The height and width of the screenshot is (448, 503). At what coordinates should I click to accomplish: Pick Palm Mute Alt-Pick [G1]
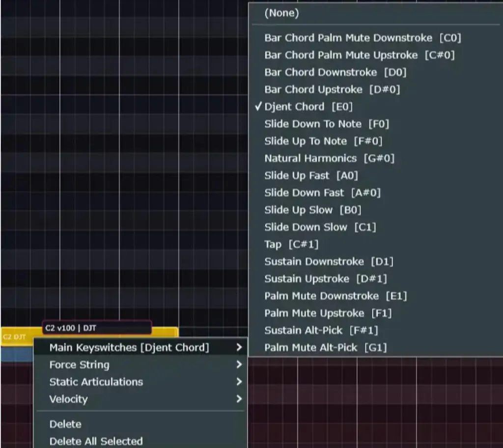(x=325, y=347)
